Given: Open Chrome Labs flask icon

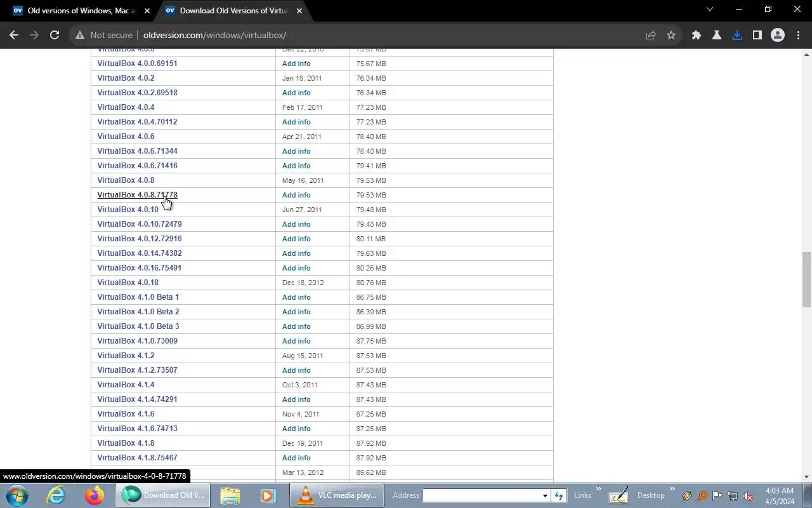Looking at the screenshot, I should pos(717,36).
